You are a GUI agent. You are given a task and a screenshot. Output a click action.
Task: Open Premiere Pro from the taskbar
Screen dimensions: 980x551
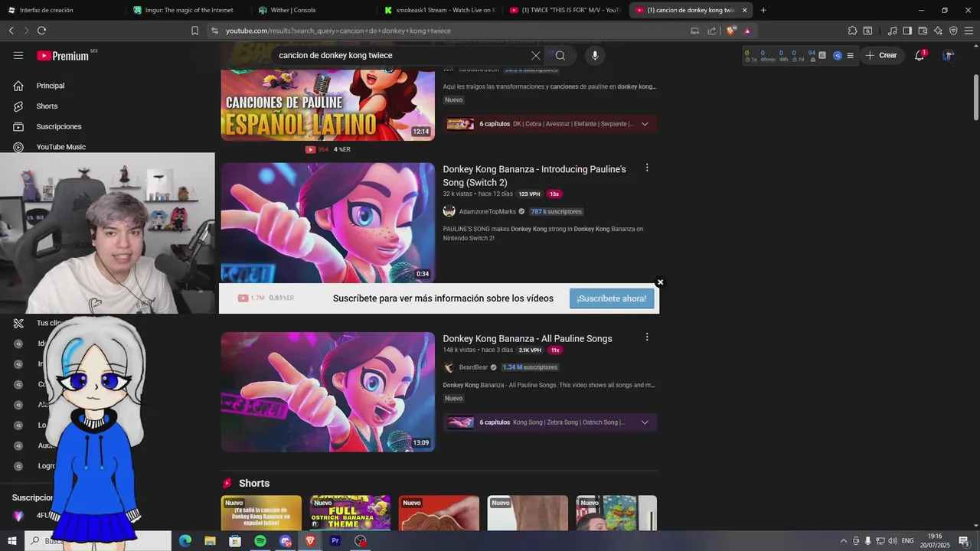click(x=335, y=541)
